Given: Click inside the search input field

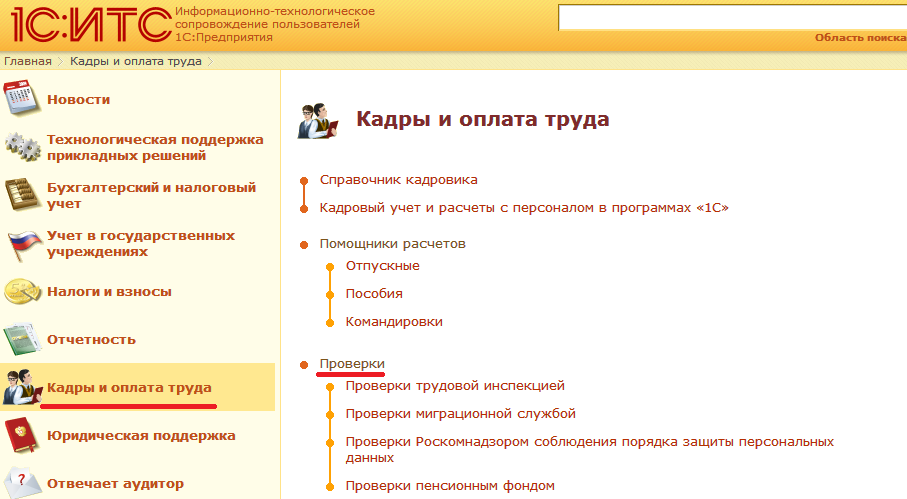Looking at the screenshot, I should [732, 17].
